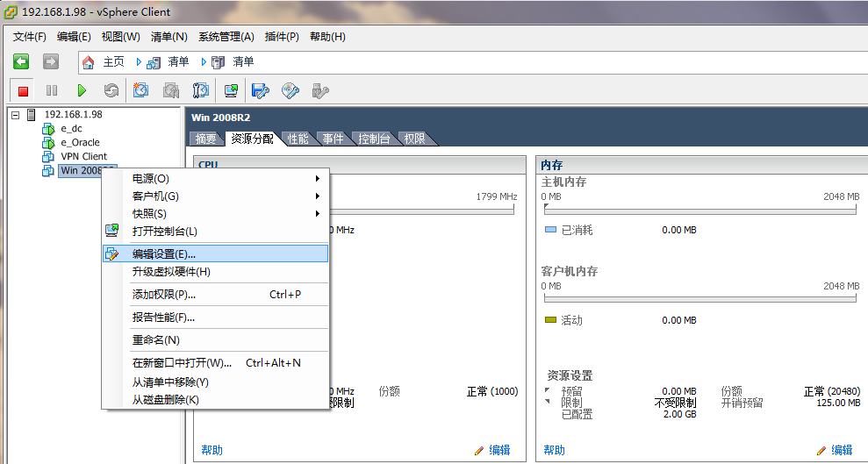Screen dimensions: 868x464
Task: Choose 升级虚拟硬件(H) from the context menu
Action: (216, 272)
